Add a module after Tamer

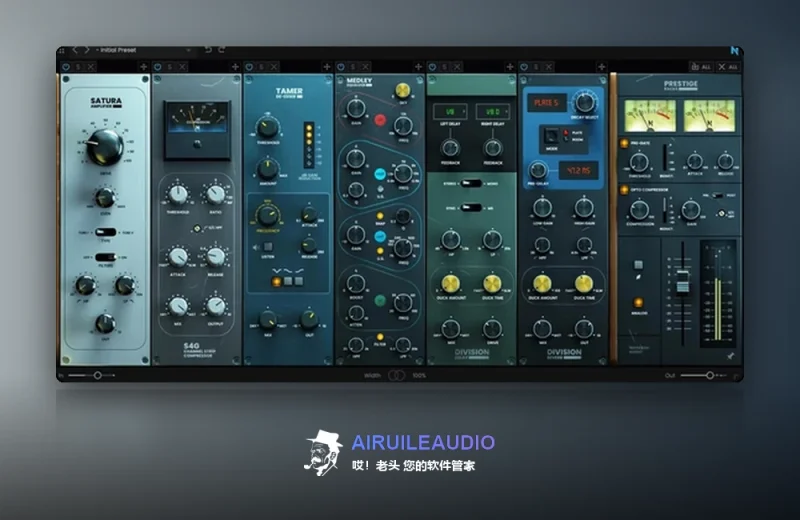pos(327,67)
